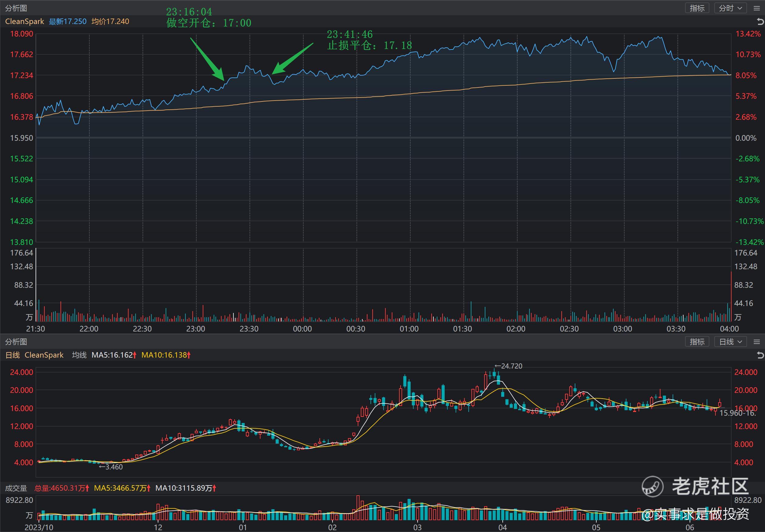Click the upper 分析图 panel title
Viewport: 765px width, 532px height.
tap(16, 8)
